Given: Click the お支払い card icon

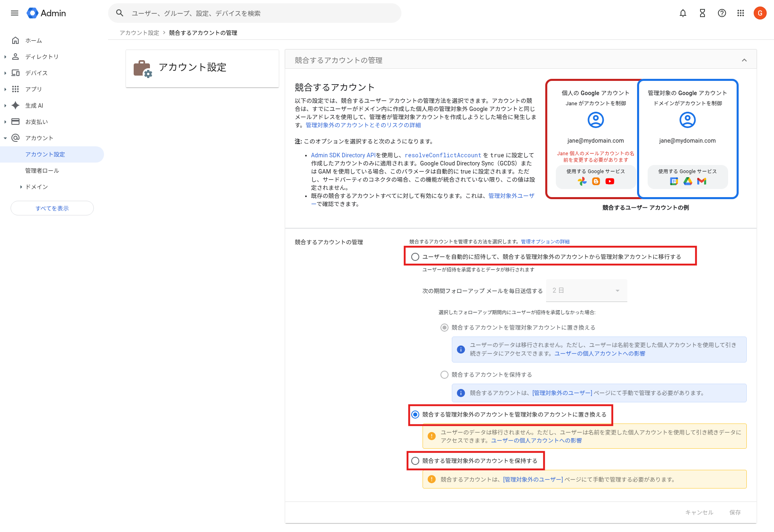Looking at the screenshot, I should tap(15, 122).
